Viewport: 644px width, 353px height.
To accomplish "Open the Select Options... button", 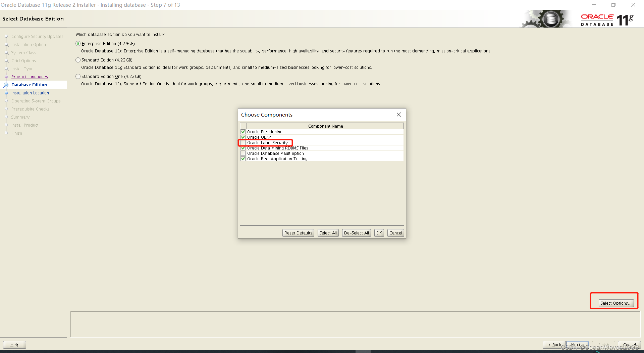I will [x=616, y=303].
